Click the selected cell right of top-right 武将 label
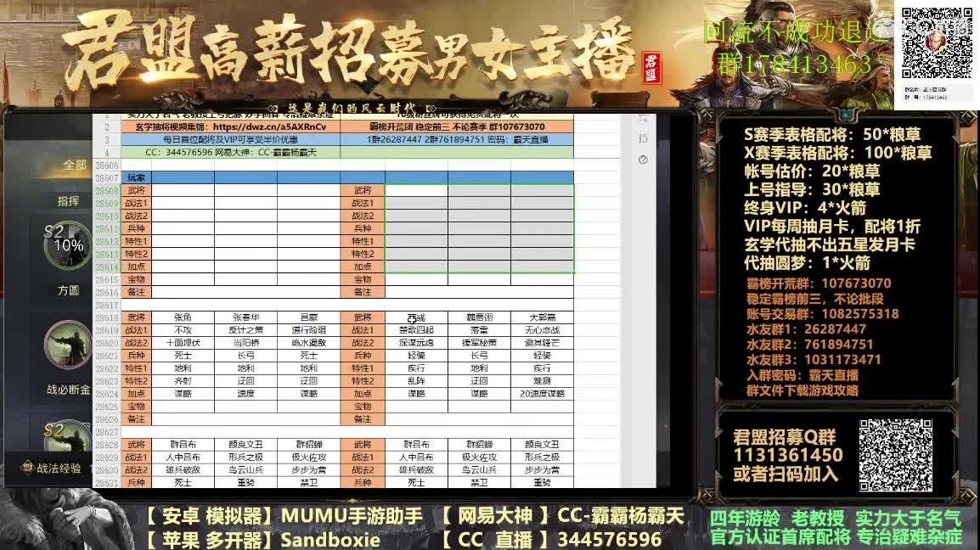The width and height of the screenshot is (980, 550). (416, 191)
